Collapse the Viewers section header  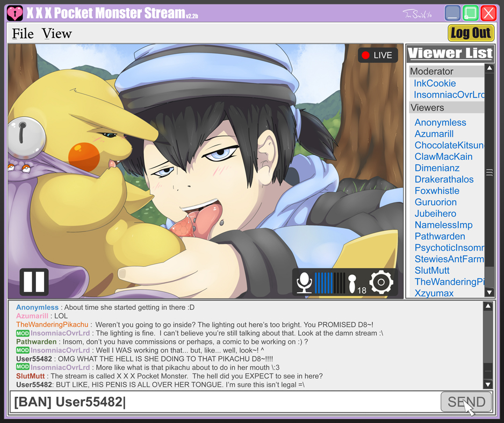point(447,107)
